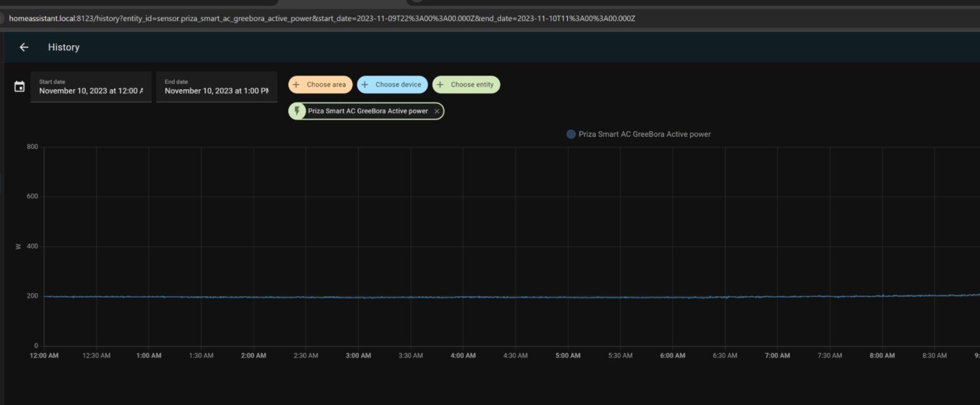Image resolution: width=980 pixels, height=405 pixels.
Task: Click the 8:30 AM x-axis label
Action: coord(935,355)
